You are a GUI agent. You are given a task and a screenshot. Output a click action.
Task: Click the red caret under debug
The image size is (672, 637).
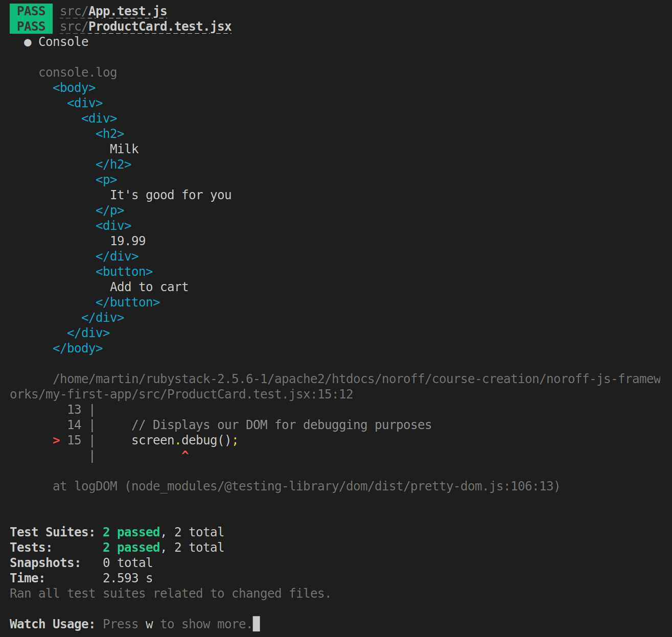pos(185,454)
